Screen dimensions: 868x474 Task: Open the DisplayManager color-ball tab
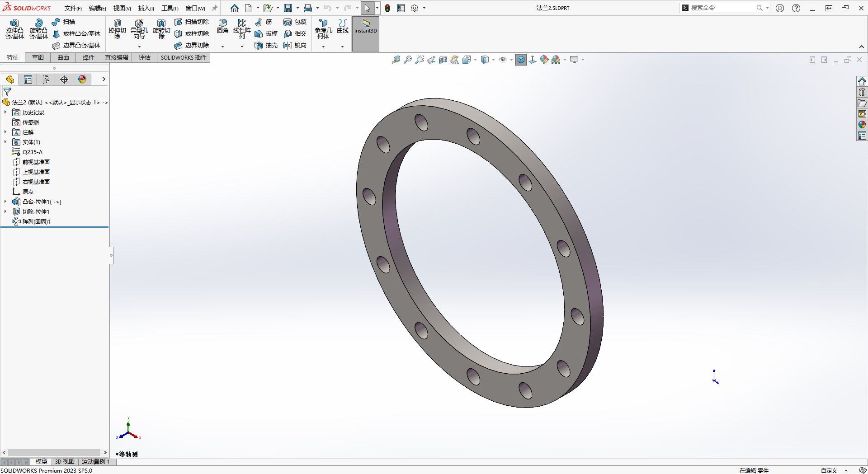tap(82, 80)
